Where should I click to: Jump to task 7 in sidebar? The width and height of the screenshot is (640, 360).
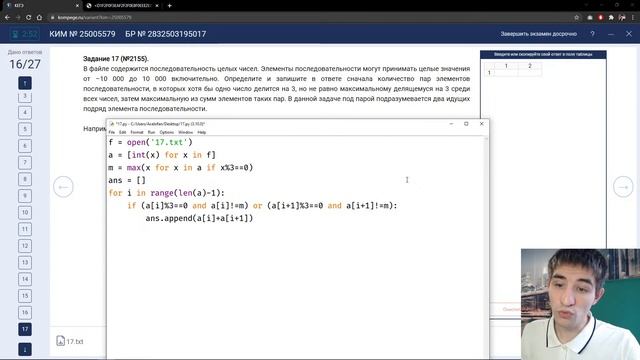pyautogui.click(x=25, y=162)
